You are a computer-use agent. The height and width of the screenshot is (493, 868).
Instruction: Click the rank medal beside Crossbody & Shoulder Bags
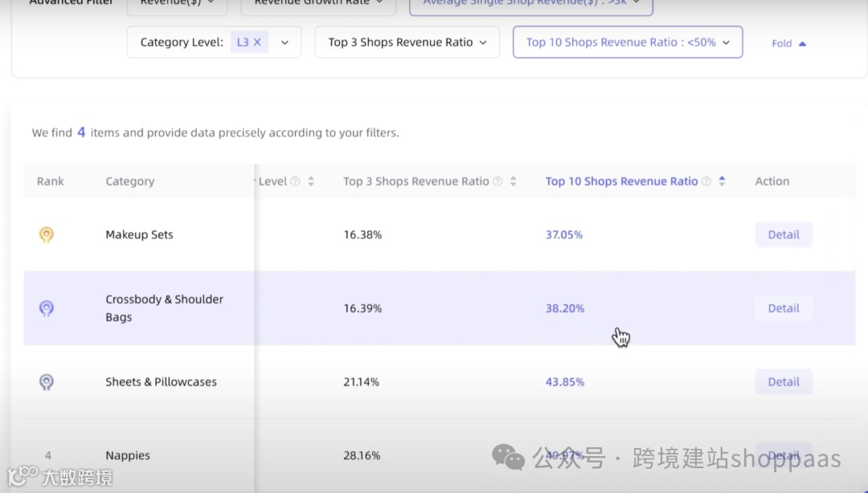47,308
